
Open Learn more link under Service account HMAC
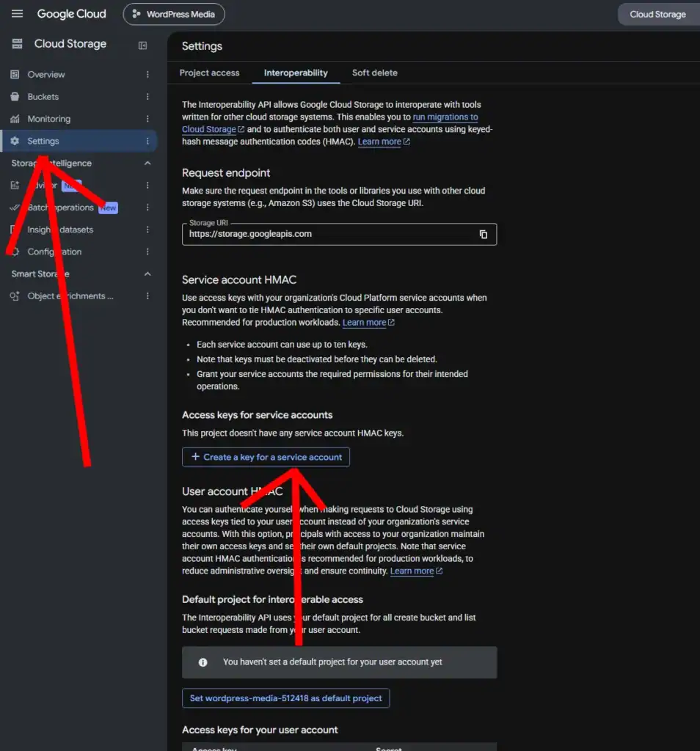point(368,323)
